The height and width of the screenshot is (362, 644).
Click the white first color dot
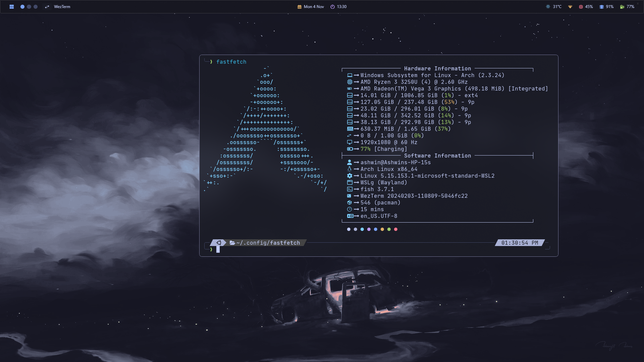349,229
